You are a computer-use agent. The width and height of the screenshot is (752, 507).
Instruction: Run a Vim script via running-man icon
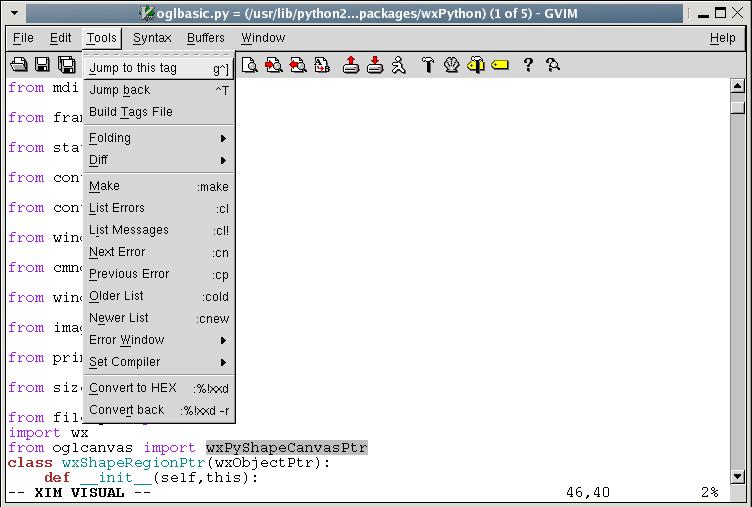click(399, 65)
